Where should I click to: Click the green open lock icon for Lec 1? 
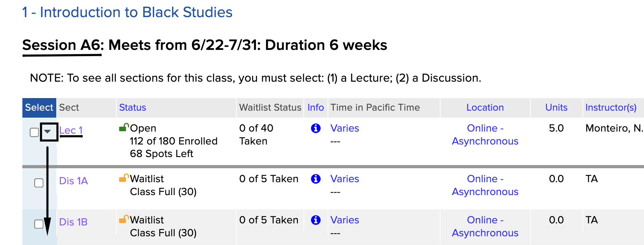pyautogui.click(x=124, y=127)
